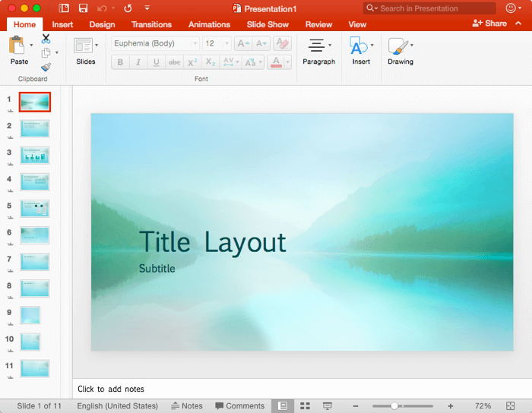Click the Copy icon
Viewport: 532px width, 413px height.
coord(46,53)
